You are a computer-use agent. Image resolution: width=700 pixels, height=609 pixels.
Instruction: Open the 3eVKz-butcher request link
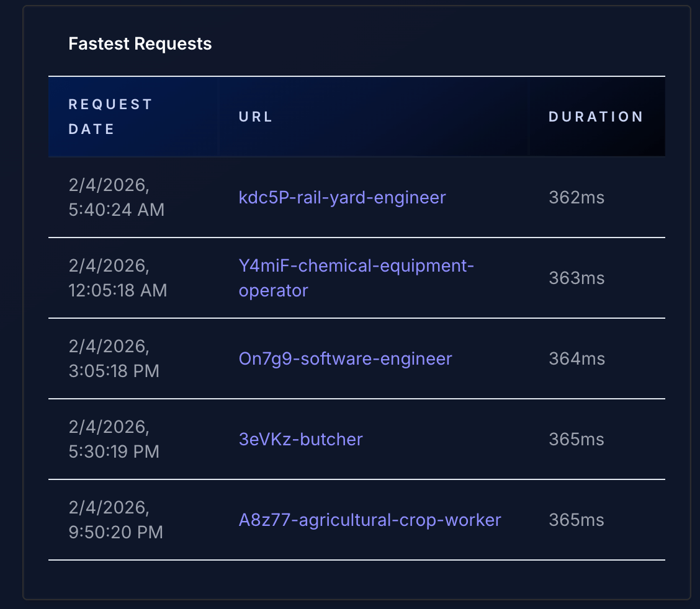pyautogui.click(x=301, y=439)
